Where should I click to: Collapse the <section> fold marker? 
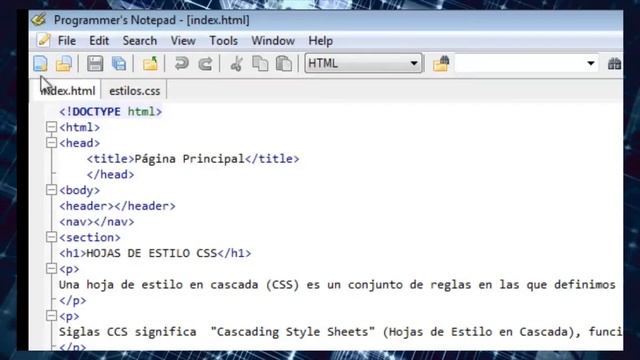[x=51, y=237]
